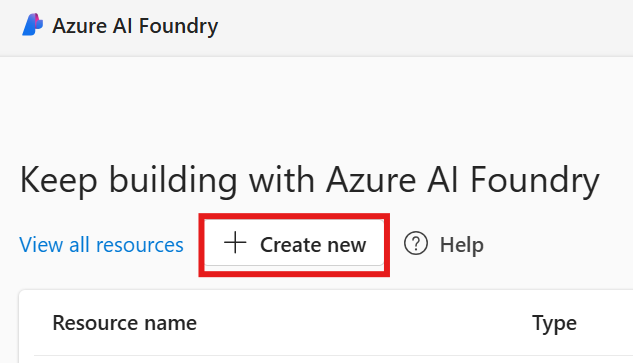633x363 pixels.
Task: Click the word new in Create new button
Action: click(346, 246)
